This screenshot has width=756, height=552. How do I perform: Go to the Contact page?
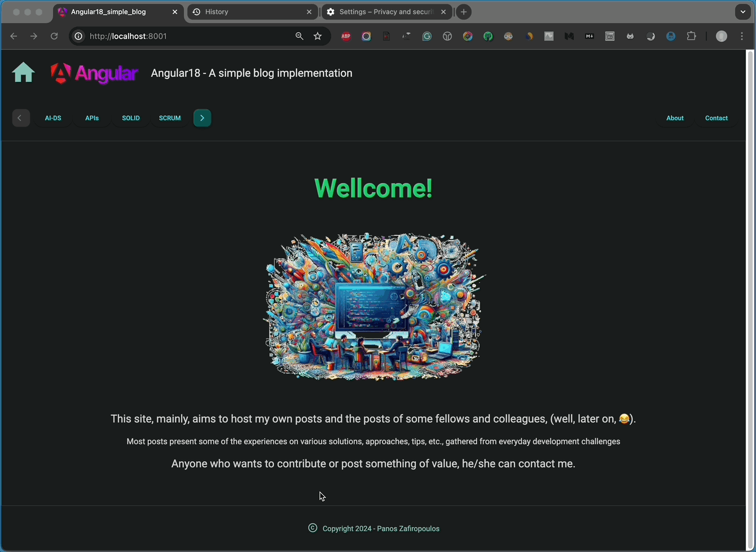click(717, 118)
